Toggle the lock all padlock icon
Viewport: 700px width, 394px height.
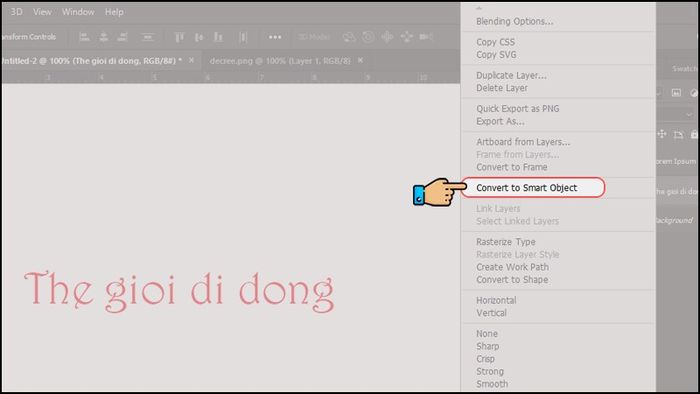click(x=694, y=134)
